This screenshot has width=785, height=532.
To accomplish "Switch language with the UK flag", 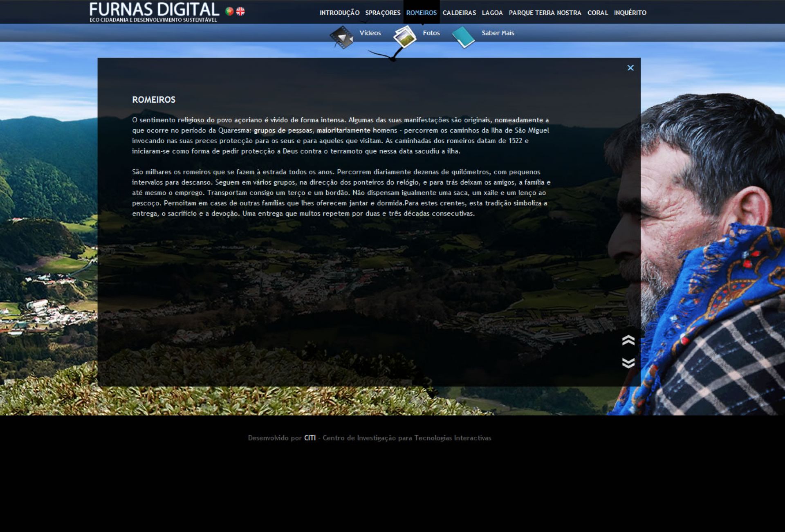I will point(240,11).
